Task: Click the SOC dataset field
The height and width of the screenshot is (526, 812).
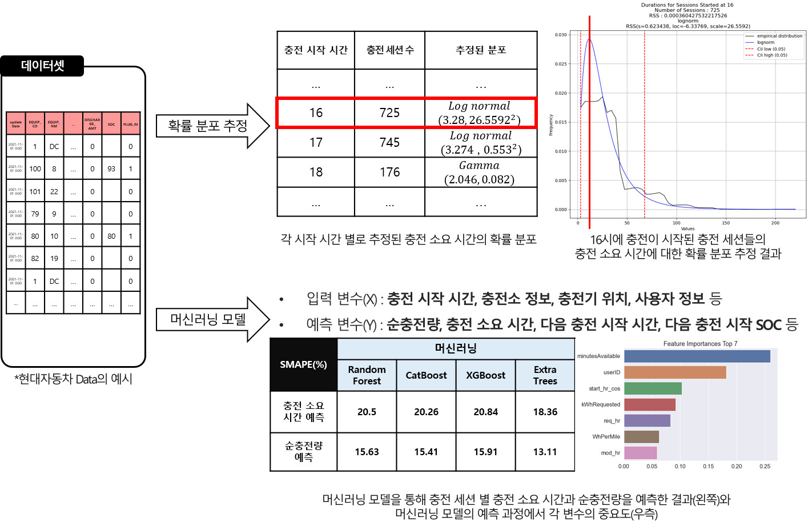Action: (111, 123)
